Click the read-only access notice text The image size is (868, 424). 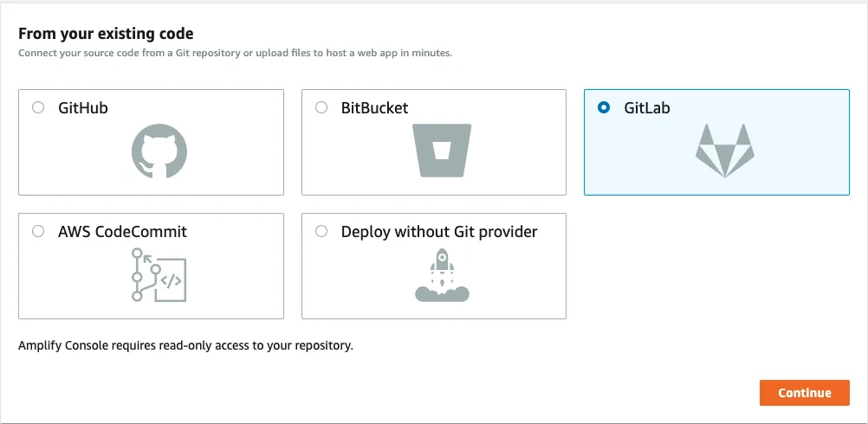click(185, 346)
